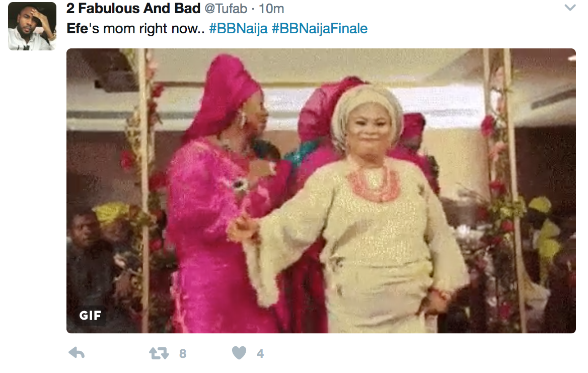The image size is (588, 373).
Task: Open the 2 Fabulous And Bad profile name
Action: (133, 8)
